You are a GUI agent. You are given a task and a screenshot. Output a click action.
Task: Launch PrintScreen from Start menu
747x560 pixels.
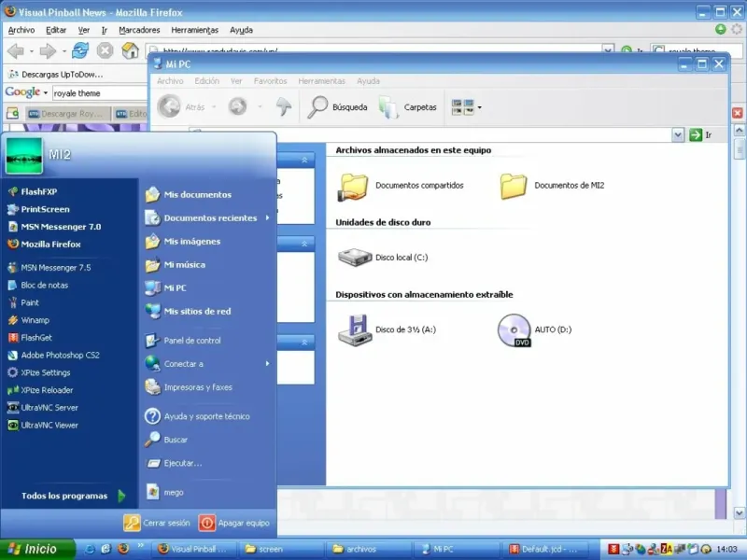[38, 209]
